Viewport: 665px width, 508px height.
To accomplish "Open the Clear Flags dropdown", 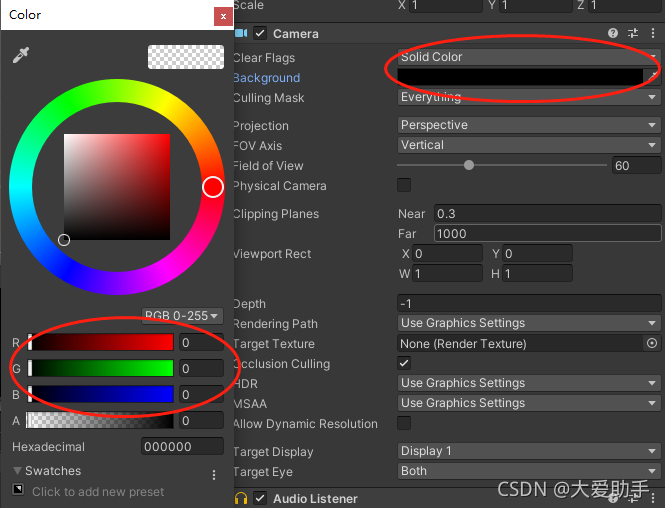I will pos(529,57).
